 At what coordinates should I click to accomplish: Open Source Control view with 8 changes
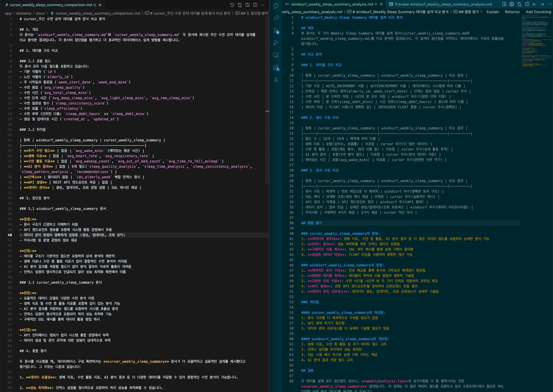click(x=276, y=30)
